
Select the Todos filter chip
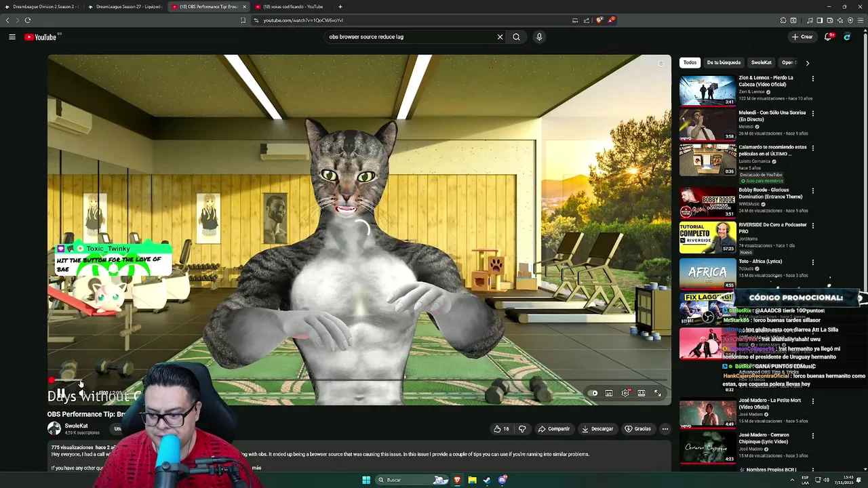pos(690,62)
